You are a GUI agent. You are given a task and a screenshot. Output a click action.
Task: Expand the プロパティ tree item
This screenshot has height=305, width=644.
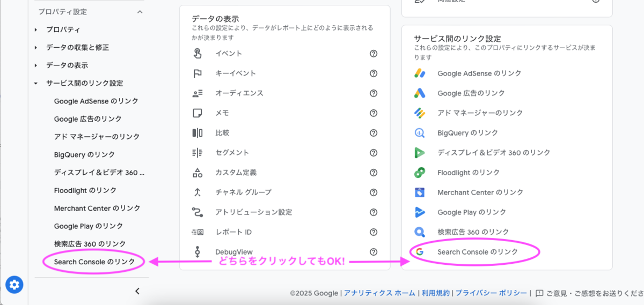pyautogui.click(x=36, y=29)
